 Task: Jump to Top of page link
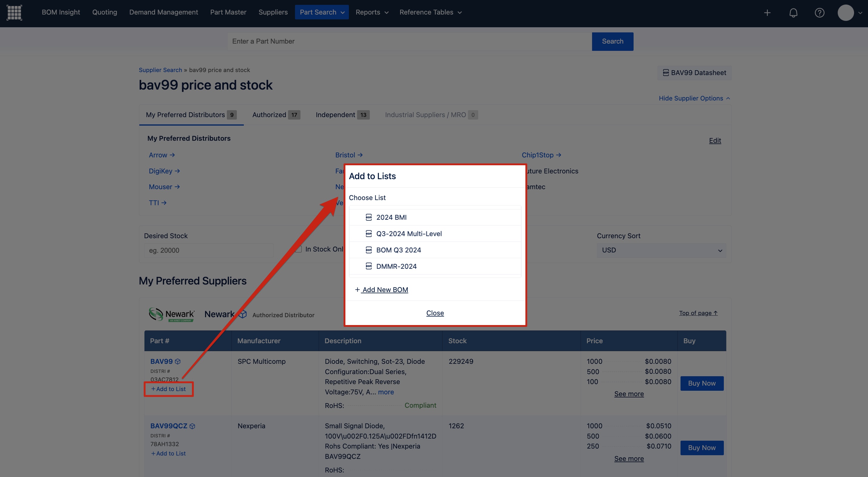click(698, 313)
